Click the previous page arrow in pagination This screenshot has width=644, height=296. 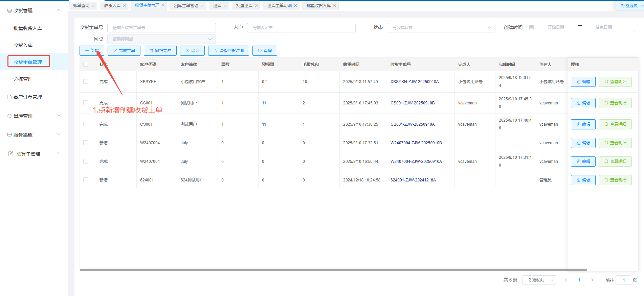tap(566, 280)
